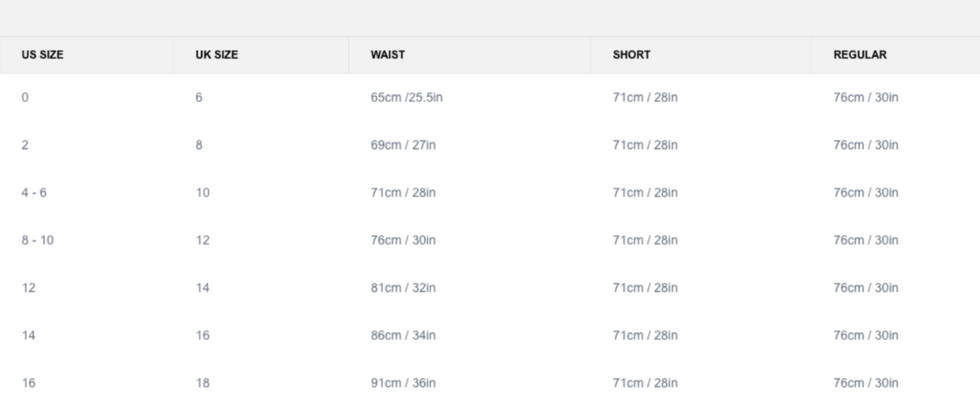Click US size 8 - 10 cell
The image size is (980, 420).
[37, 240]
